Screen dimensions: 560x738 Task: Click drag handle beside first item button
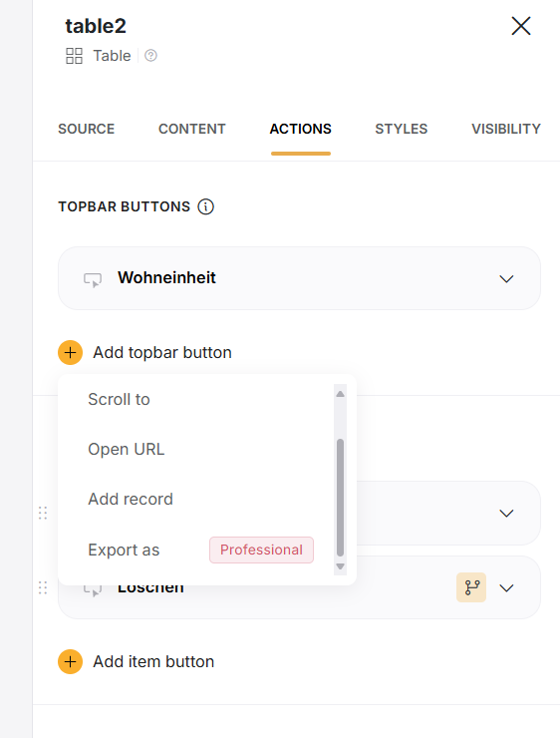(43, 513)
